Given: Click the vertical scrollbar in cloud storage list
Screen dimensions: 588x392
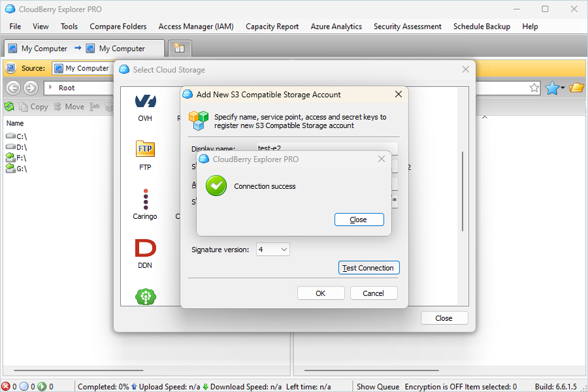Looking at the screenshot, I should [463, 191].
